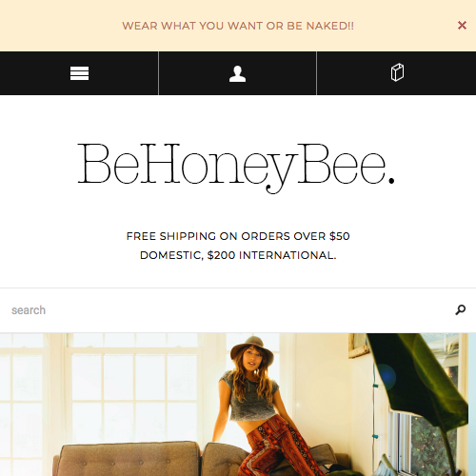Submit search with magnifier icon
476x476 pixels.
(461, 309)
